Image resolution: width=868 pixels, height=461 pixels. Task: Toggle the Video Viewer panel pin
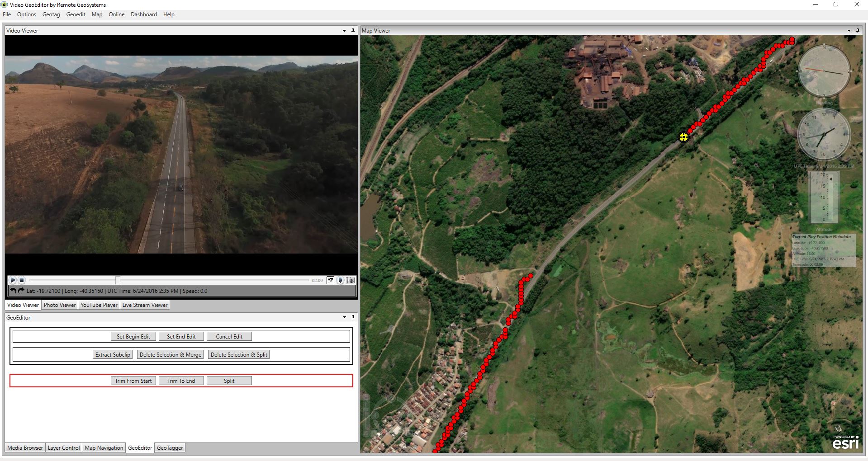[353, 31]
